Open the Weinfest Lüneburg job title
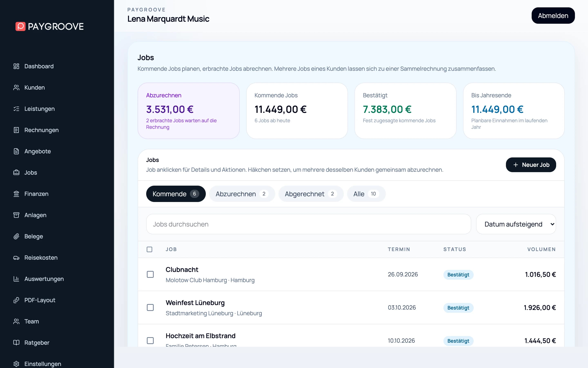 (195, 303)
